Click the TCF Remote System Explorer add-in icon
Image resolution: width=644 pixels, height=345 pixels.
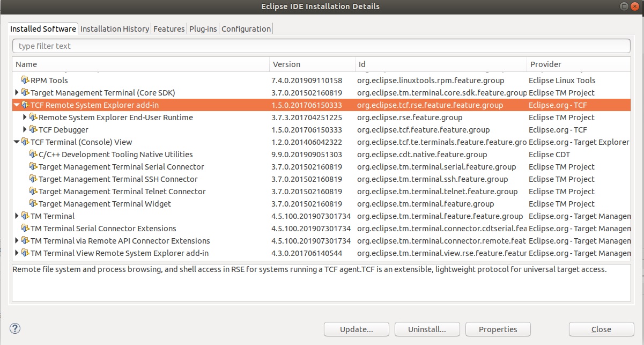point(25,105)
